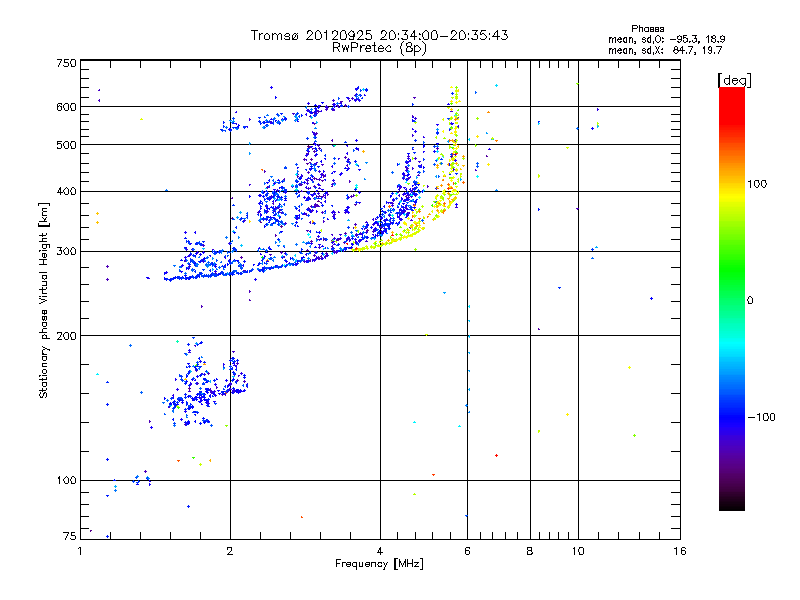Click the colorbar tick label '100'

tap(757, 184)
